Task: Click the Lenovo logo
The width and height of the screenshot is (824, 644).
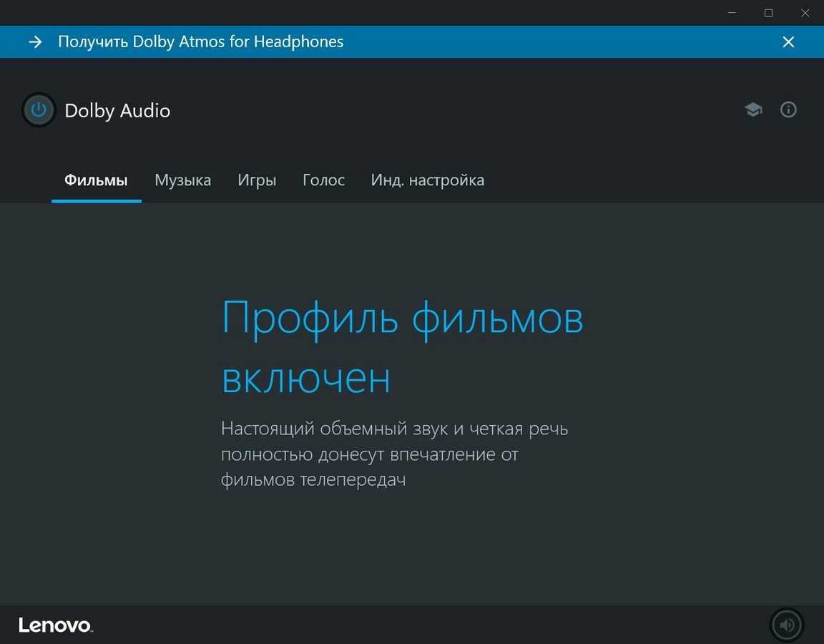Action: [x=55, y=625]
